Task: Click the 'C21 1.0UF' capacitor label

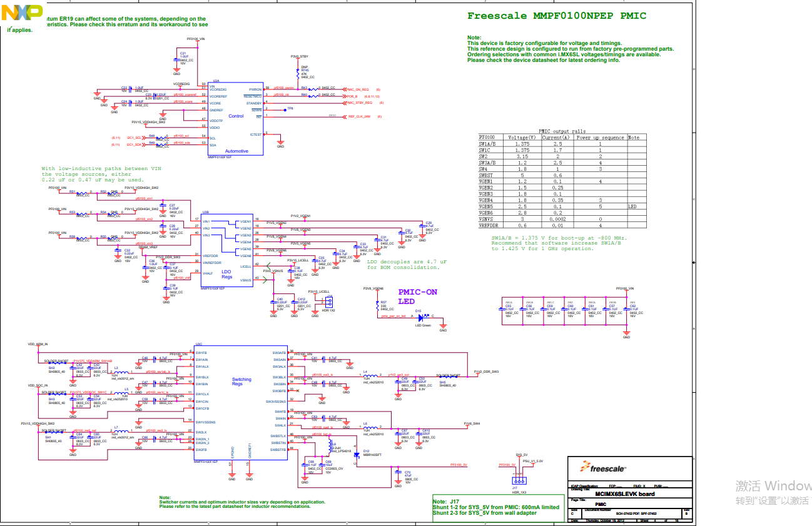Action: coord(184,54)
